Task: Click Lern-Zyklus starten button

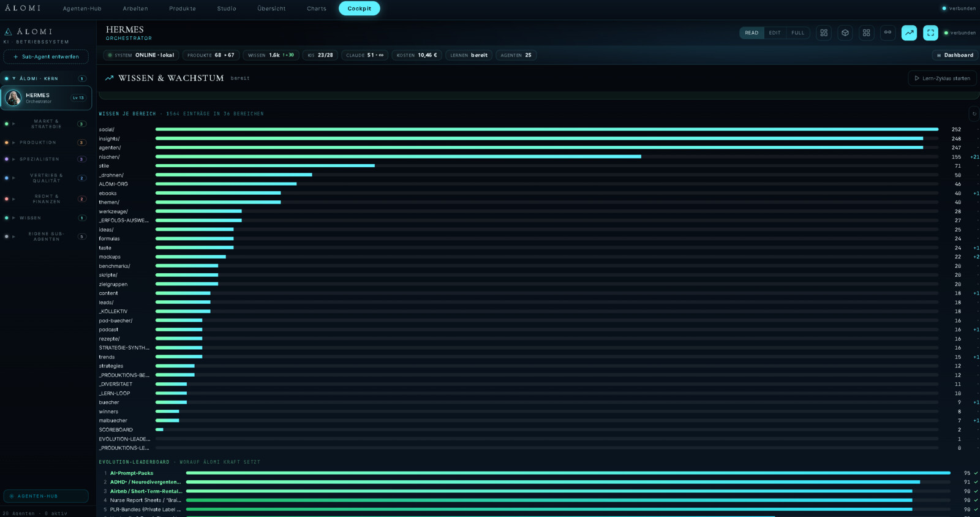Action: tap(942, 78)
